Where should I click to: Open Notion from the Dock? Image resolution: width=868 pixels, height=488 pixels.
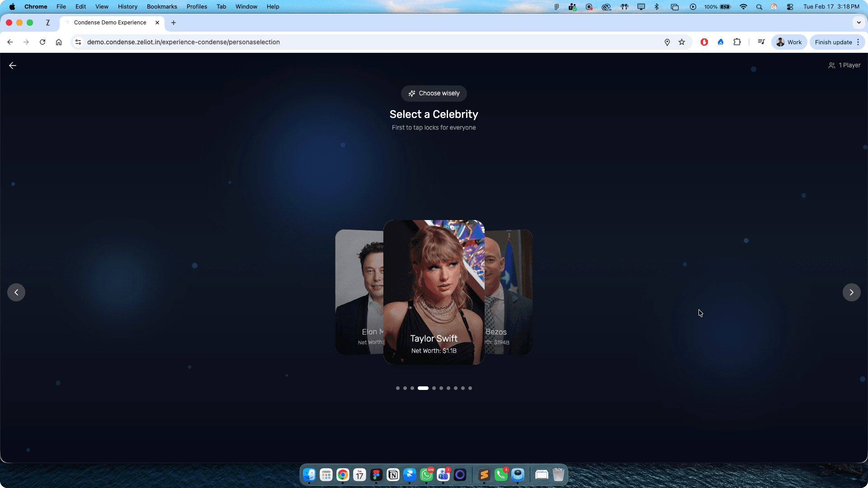tap(393, 475)
